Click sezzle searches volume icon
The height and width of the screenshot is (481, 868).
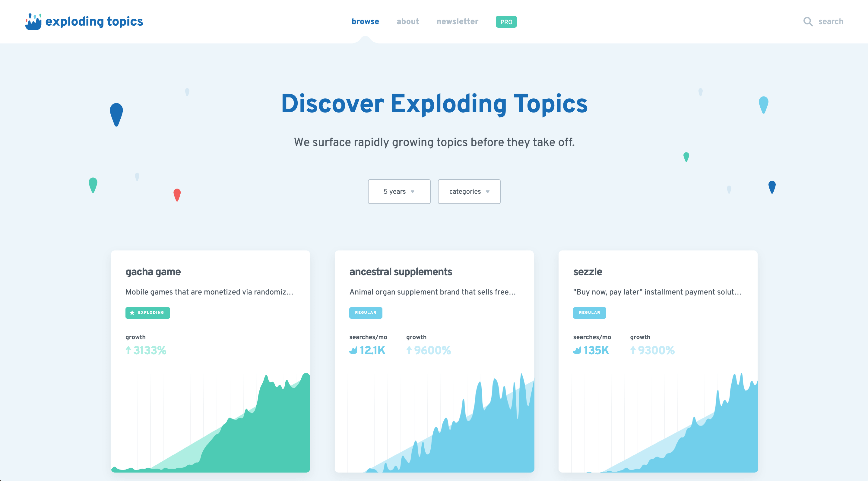(577, 351)
